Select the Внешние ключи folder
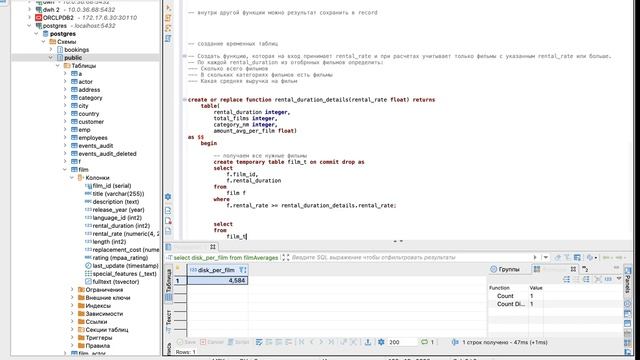 (x=104, y=298)
